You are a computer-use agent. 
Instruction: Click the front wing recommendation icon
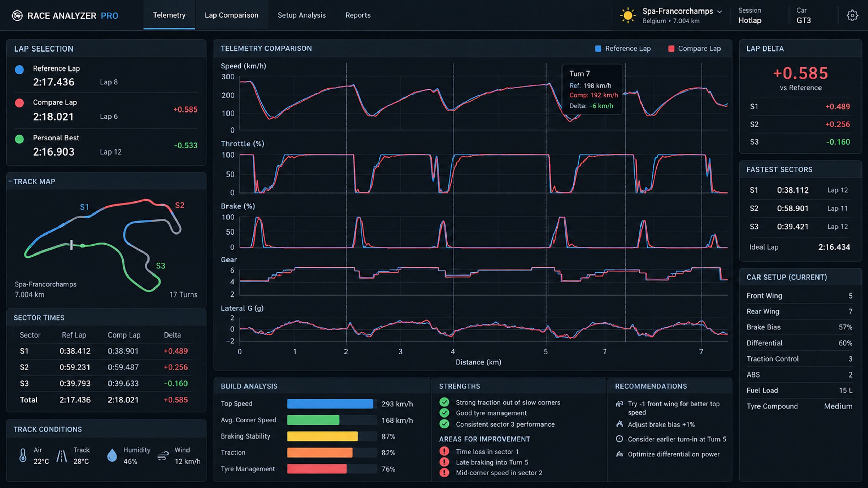click(619, 404)
